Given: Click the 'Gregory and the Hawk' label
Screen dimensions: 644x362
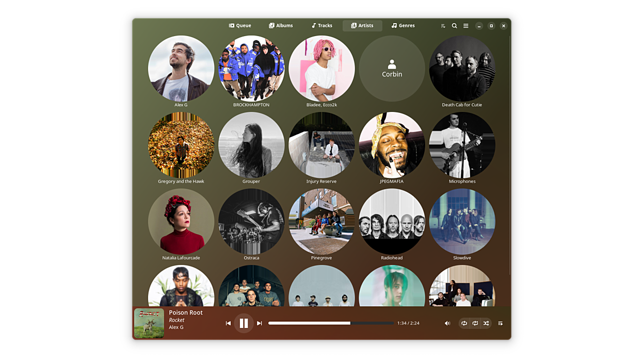Looking at the screenshot, I should tap(181, 182).
